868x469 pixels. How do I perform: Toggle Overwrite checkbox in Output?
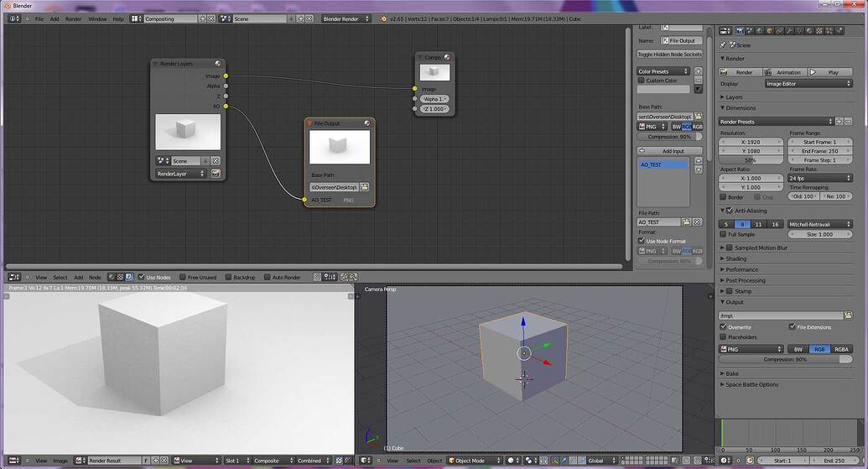pyautogui.click(x=723, y=326)
